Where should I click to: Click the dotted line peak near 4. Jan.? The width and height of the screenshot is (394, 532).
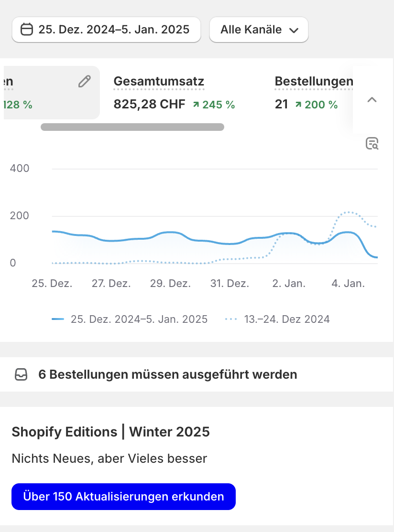point(349,212)
